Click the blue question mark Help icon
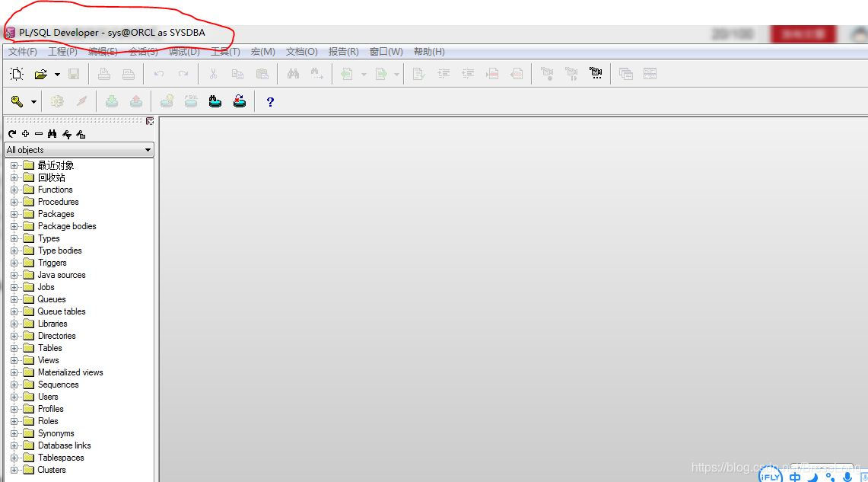This screenshot has width=868, height=482. [x=270, y=102]
